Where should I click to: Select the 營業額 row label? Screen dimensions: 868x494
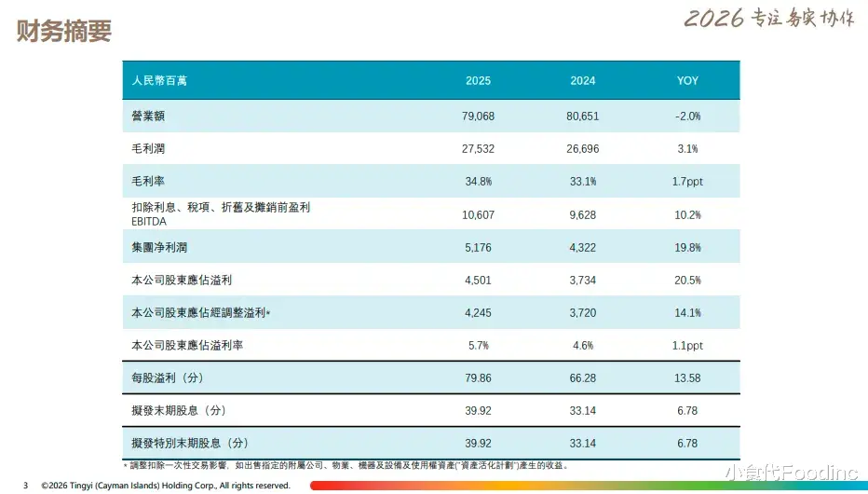click(148, 117)
